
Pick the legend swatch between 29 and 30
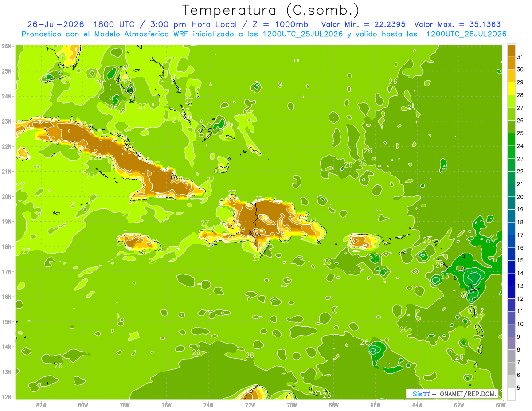pyautogui.click(x=511, y=76)
